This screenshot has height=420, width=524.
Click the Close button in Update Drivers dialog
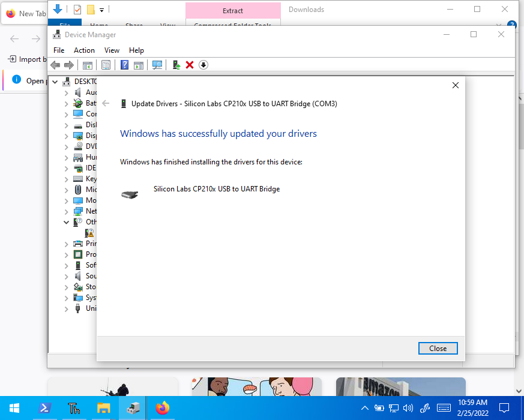438,348
